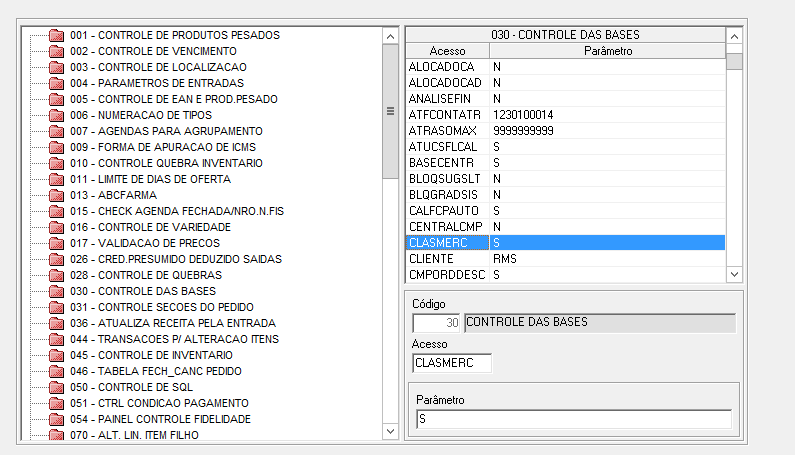Click folder icon for 007 - AGENDAS PARA AGRUPAMENTO
Image resolution: width=795 pixels, height=455 pixels.
pos(56,131)
